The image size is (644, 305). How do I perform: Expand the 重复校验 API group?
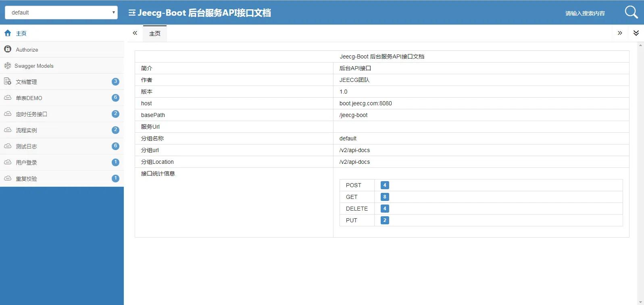coord(62,178)
